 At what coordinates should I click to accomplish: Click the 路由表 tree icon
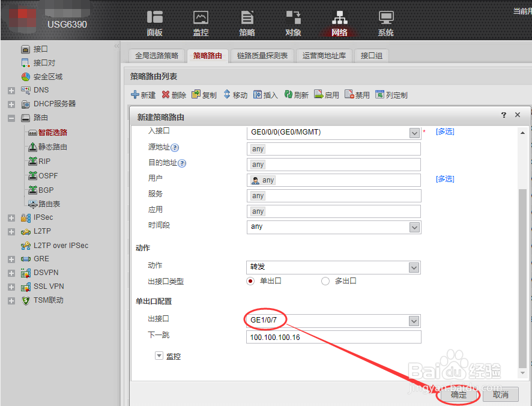(32, 204)
